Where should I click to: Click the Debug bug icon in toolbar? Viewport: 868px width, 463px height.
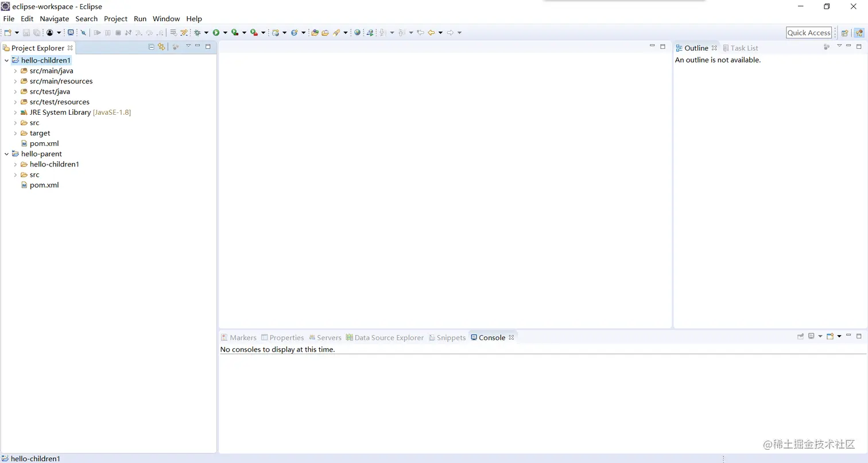[197, 33]
